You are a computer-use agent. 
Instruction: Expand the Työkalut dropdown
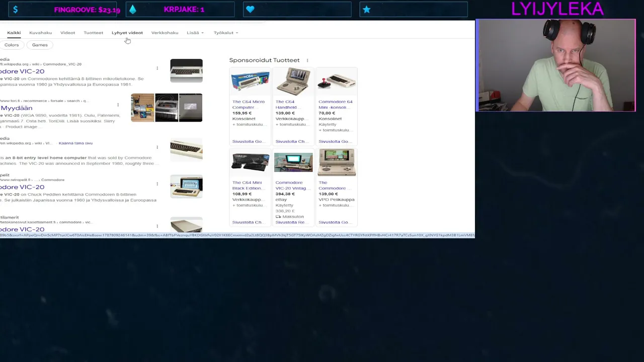tap(226, 33)
